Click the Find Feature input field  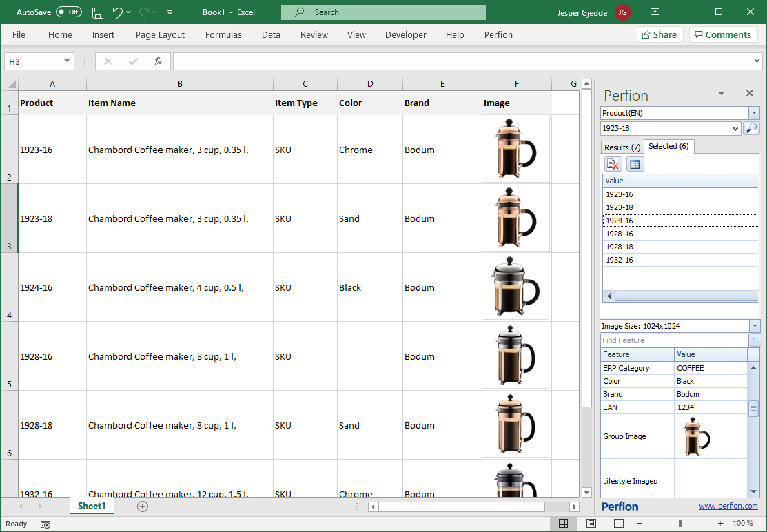673,340
